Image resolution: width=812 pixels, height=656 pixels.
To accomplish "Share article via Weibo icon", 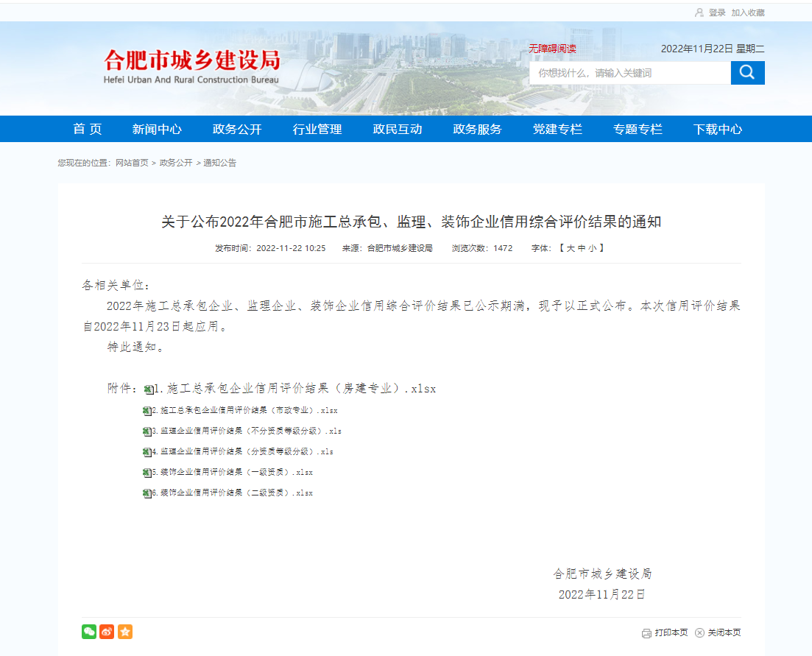I will click(x=107, y=632).
